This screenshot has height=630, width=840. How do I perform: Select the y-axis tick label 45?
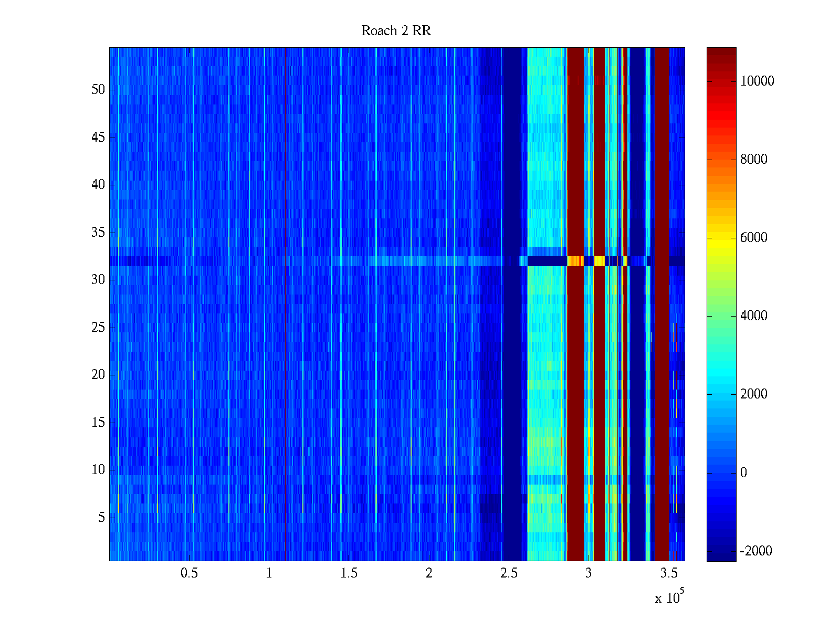click(x=98, y=138)
